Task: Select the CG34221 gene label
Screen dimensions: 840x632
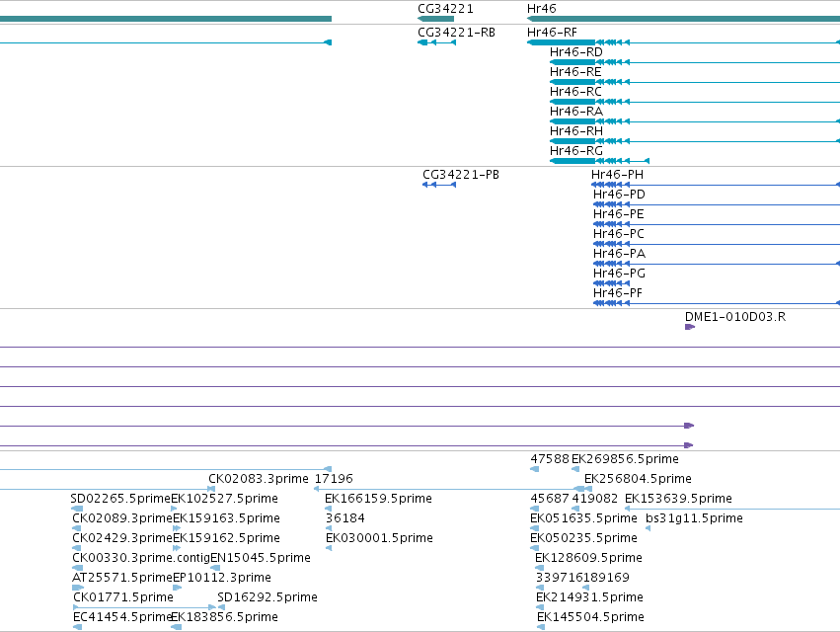Action: pos(445,9)
